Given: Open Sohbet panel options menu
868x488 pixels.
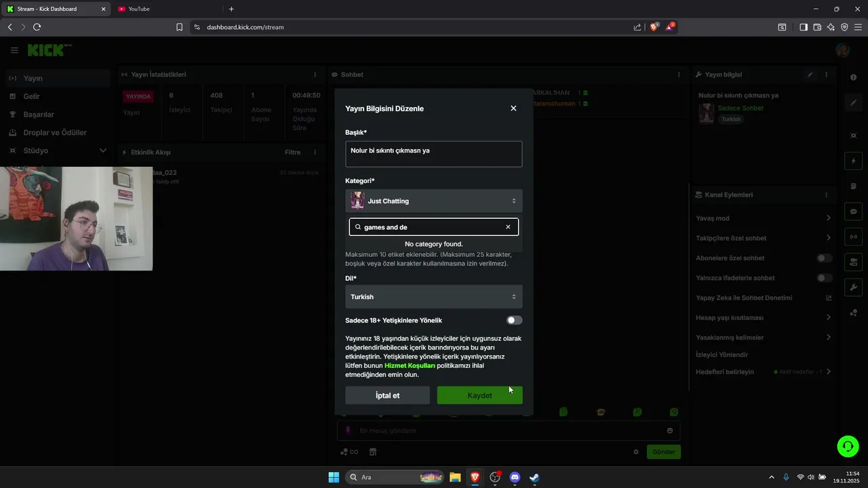Looking at the screenshot, I should coord(679,75).
